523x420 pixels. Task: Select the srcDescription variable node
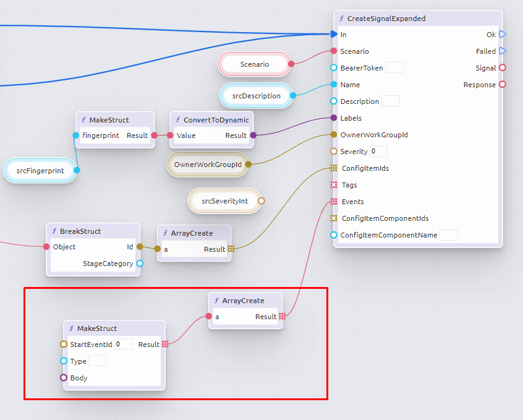255,96
